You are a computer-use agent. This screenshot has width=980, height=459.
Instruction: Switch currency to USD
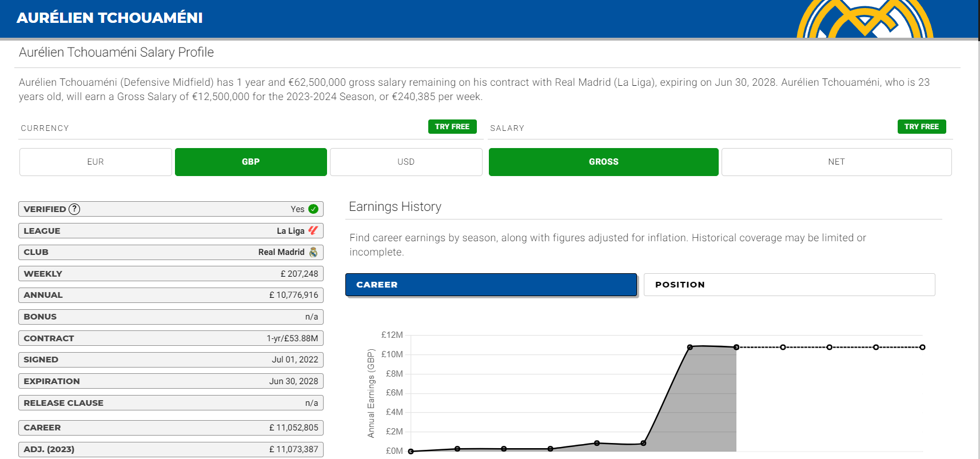pos(406,162)
